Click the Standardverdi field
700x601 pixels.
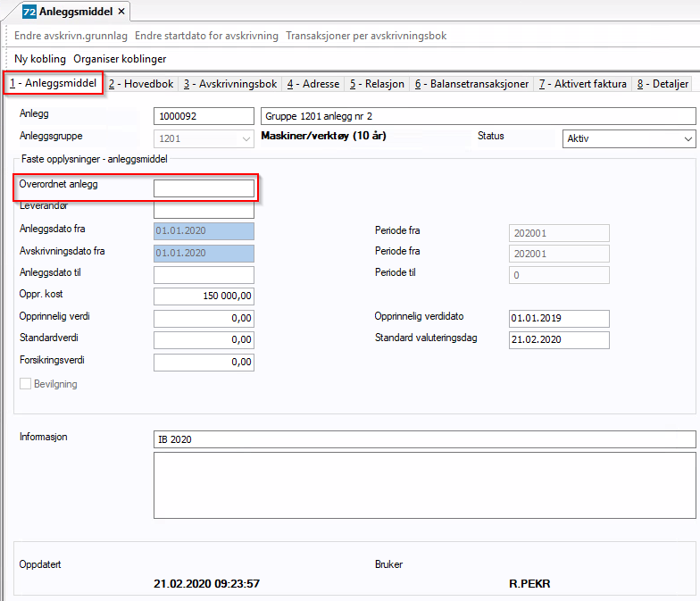(x=204, y=339)
